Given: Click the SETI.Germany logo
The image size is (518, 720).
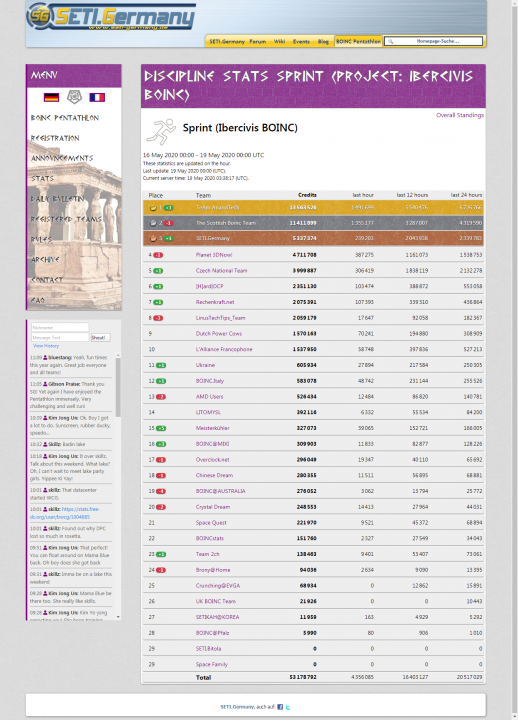Looking at the screenshot, I should point(111,17).
